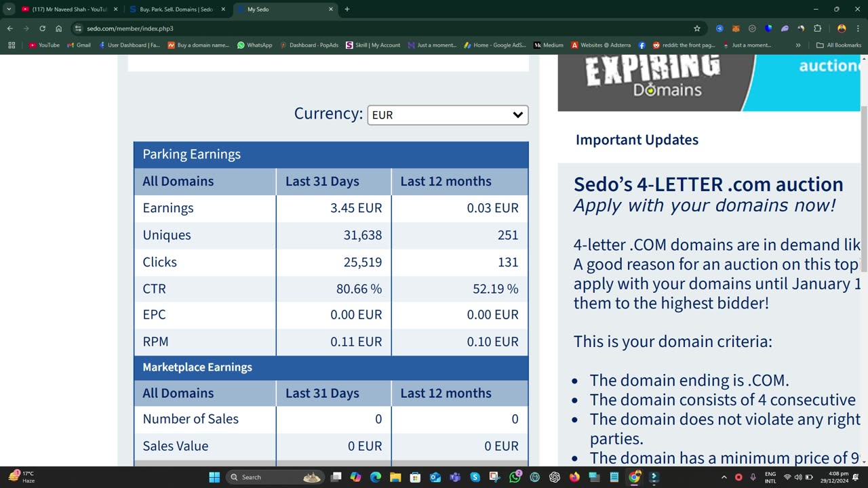The height and width of the screenshot is (488, 868).
Task: Reload the current page
Action: [42, 28]
